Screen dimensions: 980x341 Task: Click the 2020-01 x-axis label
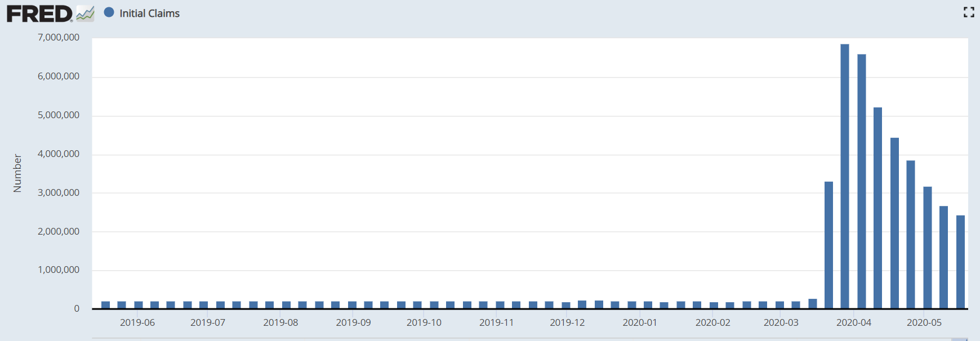coord(640,322)
